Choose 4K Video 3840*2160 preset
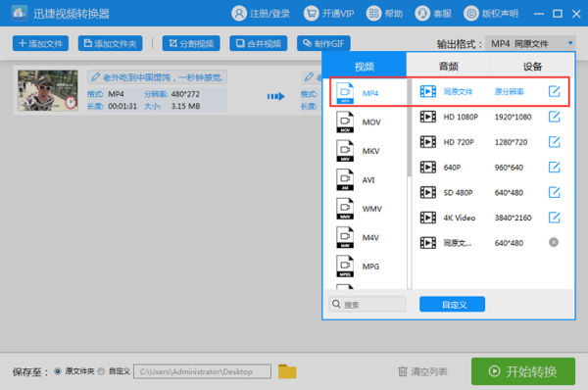 pos(491,218)
